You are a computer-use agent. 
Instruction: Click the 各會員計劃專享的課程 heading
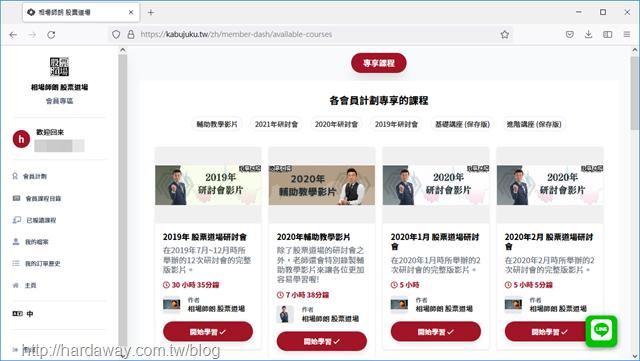click(x=379, y=100)
